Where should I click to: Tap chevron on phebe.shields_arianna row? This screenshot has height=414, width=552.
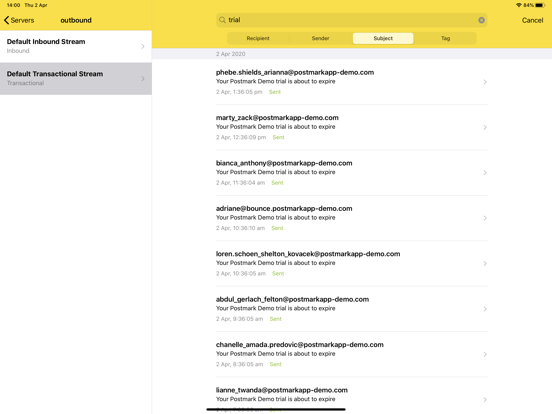tap(485, 82)
